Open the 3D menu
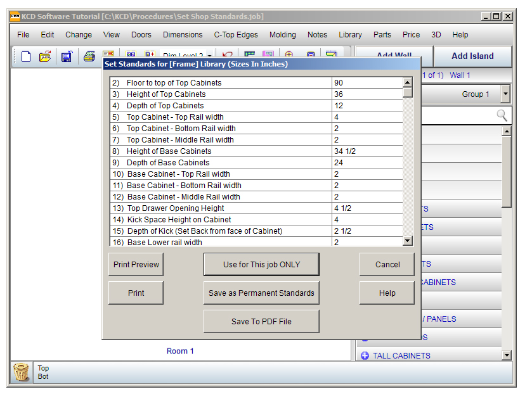Viewport: 532px width, 406px height. [436, 35]
